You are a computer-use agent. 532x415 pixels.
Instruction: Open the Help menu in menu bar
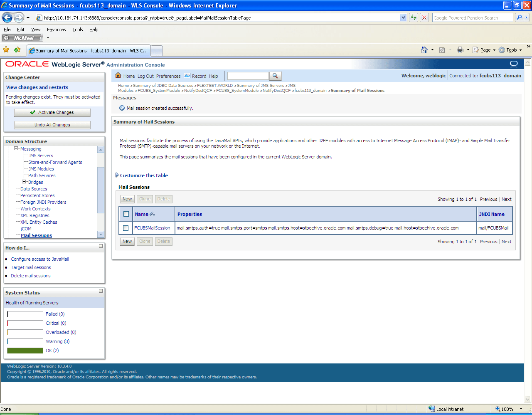coord(94,30)
